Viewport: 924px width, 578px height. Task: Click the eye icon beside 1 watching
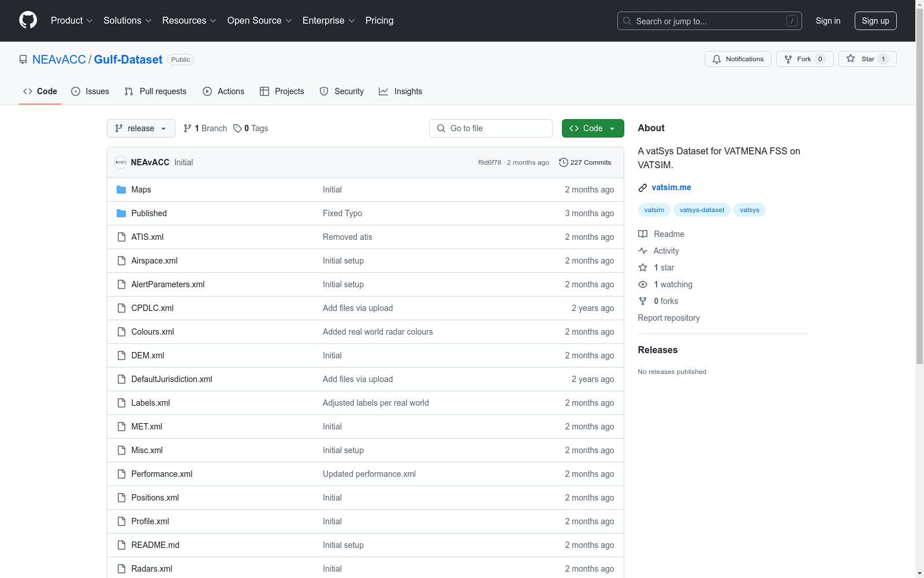[643, 284]
